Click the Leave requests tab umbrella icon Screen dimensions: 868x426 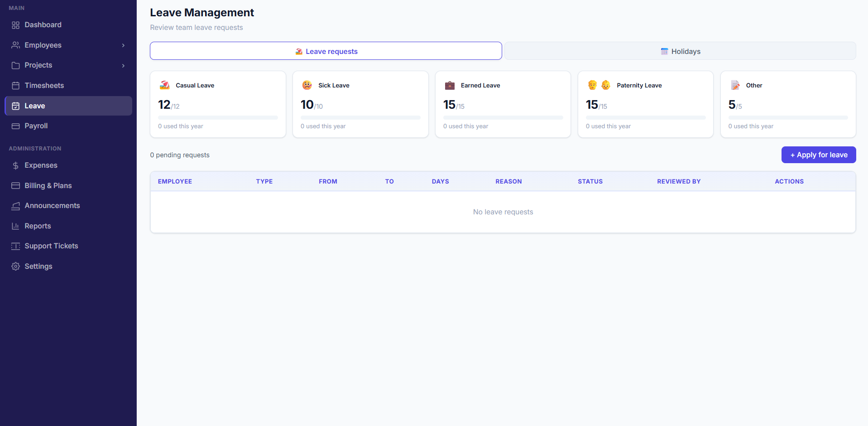pyautogui.click(x=299, y=52)
